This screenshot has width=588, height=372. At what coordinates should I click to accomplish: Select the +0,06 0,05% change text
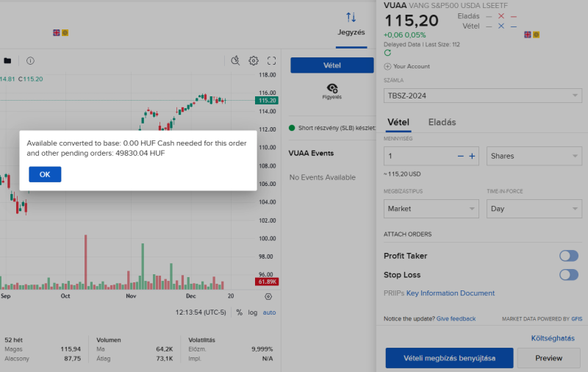[x=405, y=35]
